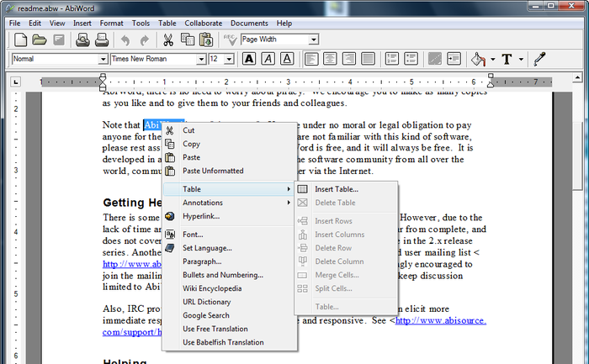Open the Page Width zoom dropdown

click(314, 40)
